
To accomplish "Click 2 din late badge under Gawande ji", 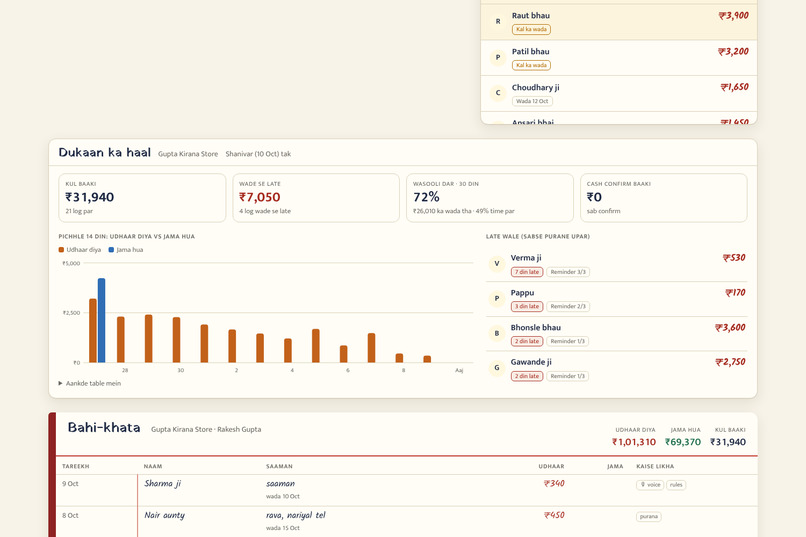I will click(527, 376).
